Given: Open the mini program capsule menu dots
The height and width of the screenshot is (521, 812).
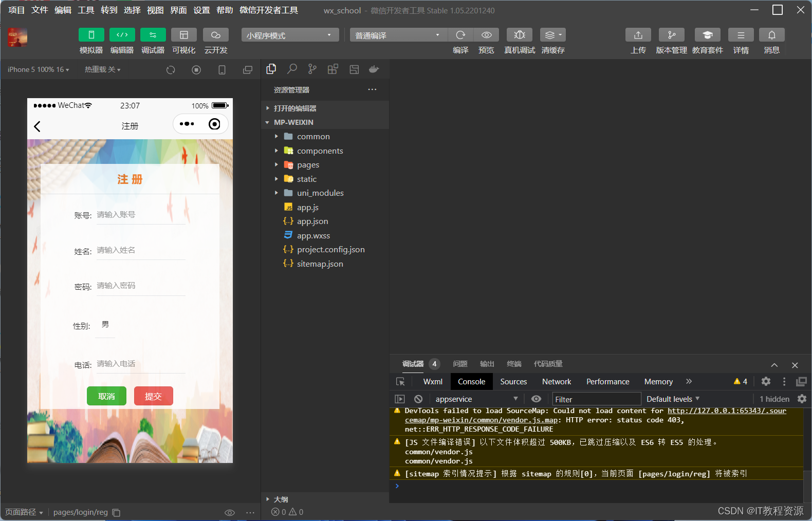Looking at the screenshot, I should click(x=187, y=124).
